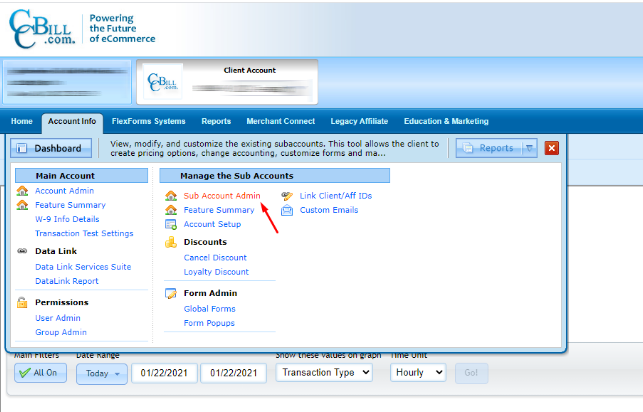643x412 pixels.
Task: Toggle the All On main filter
Action: pos(41,373)
